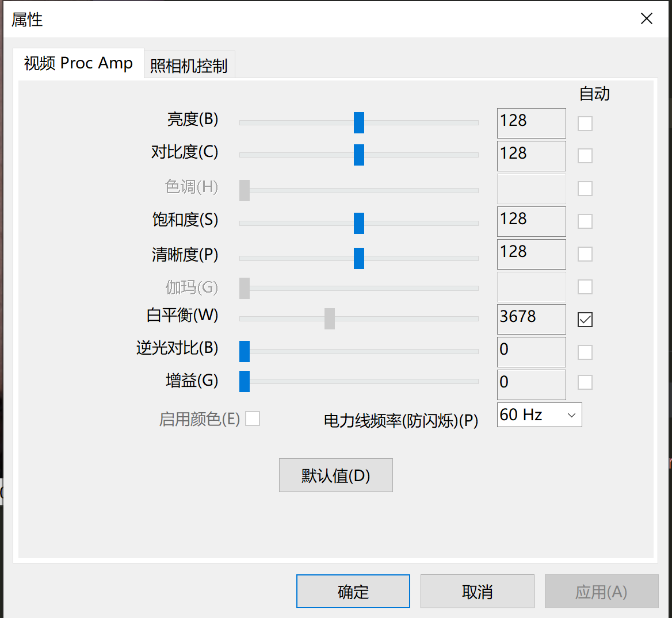The image size is (672, 618).
Task: Disable automatic white balance checkbox
Action: tap(585, 319)
